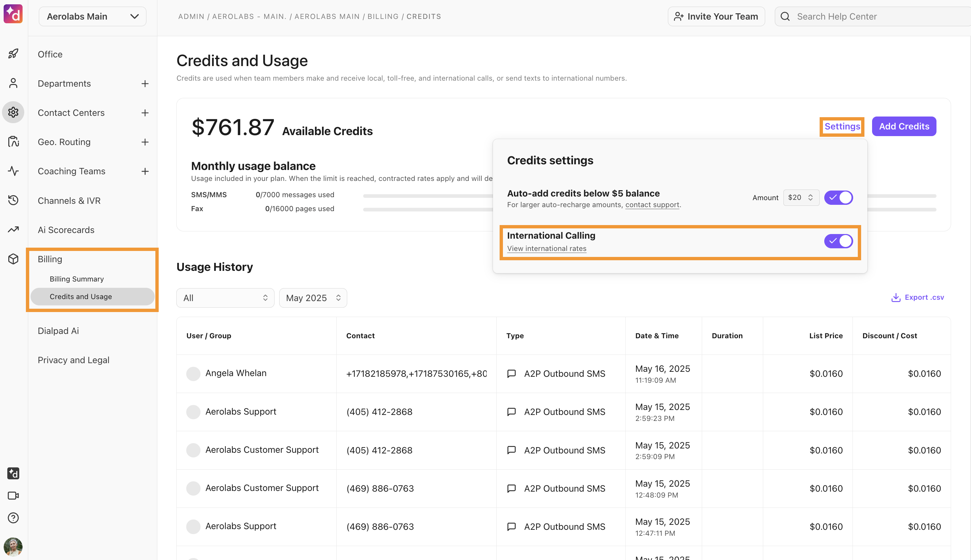Image resolution: width=971 pixels, height=560 pixels.
Task: Open View international rates link
Action: pyautogui.click(x=546, y=248)
